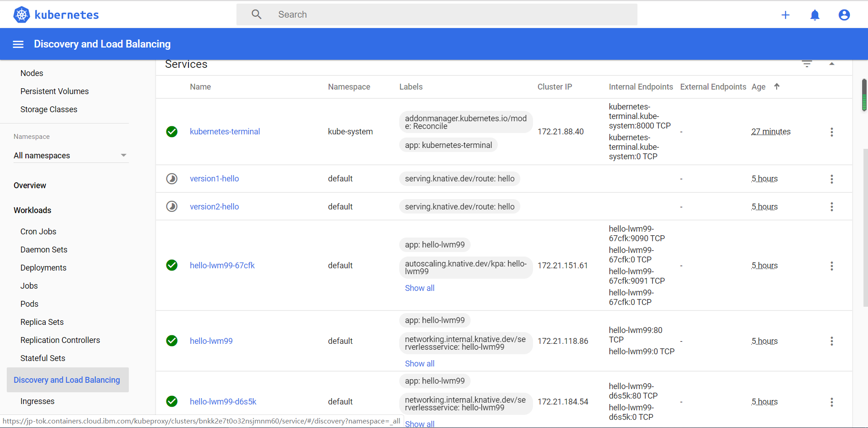Click label chip app: kubernetes-terminal
The image size is (868, 428).
tap(448, 145)
